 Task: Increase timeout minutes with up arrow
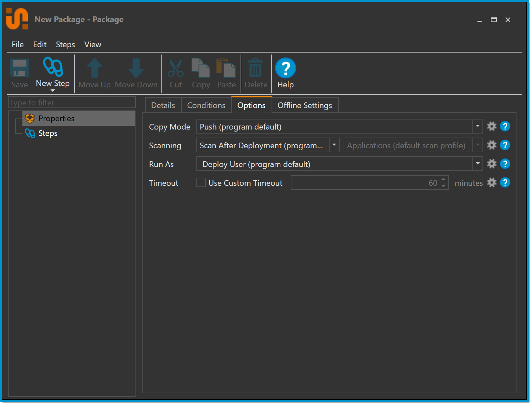[x=443, y=179]
